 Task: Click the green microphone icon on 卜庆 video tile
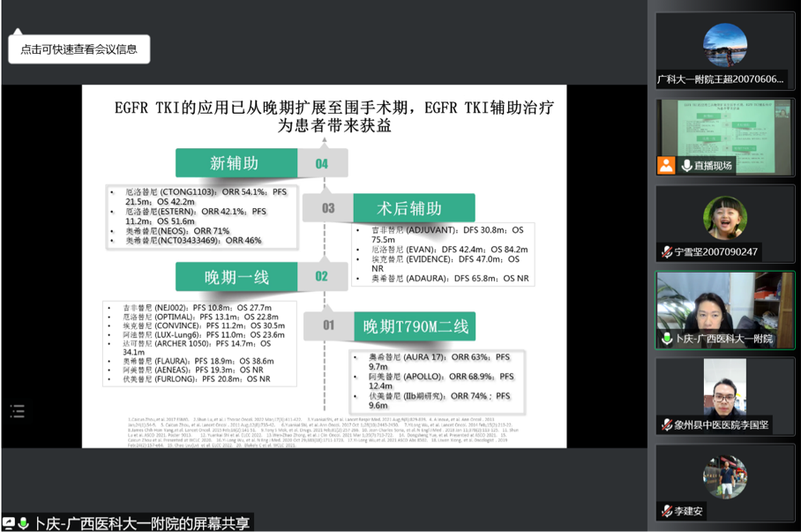[x=667, y=339]
